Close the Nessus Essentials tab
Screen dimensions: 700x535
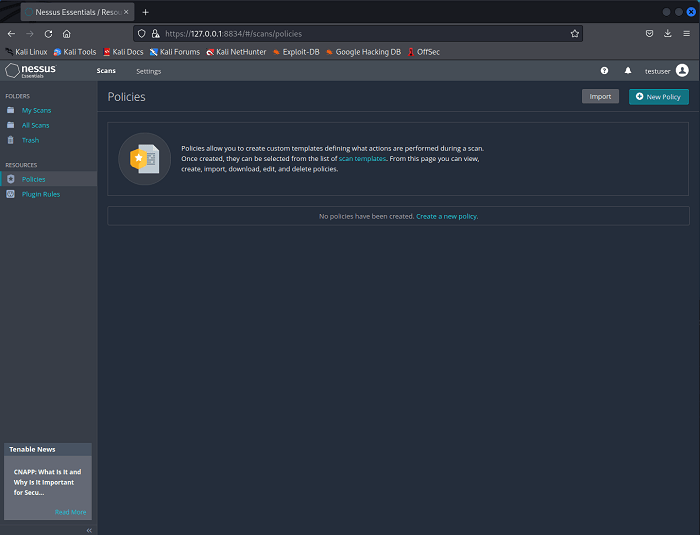point(126,12)
